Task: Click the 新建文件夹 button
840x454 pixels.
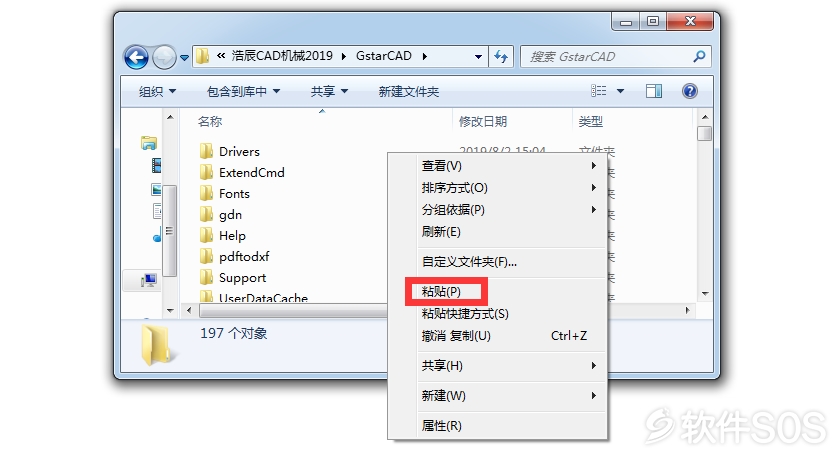Action: click(409, 92)
